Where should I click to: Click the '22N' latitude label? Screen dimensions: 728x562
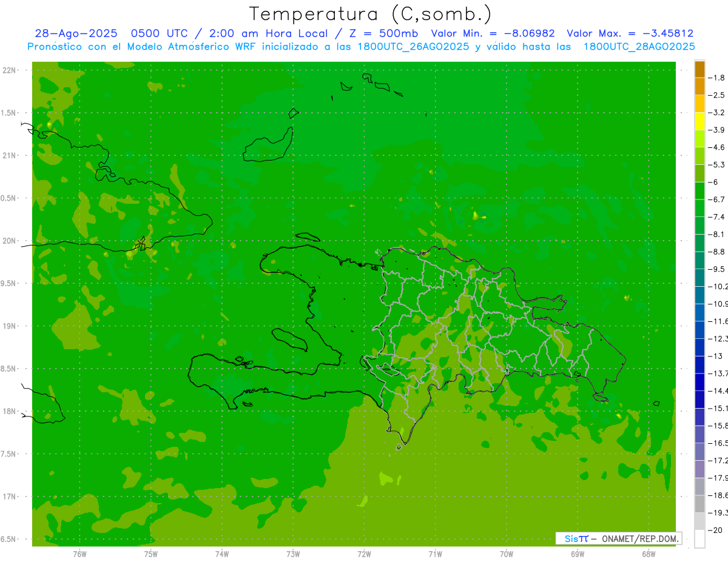(9, 70)
